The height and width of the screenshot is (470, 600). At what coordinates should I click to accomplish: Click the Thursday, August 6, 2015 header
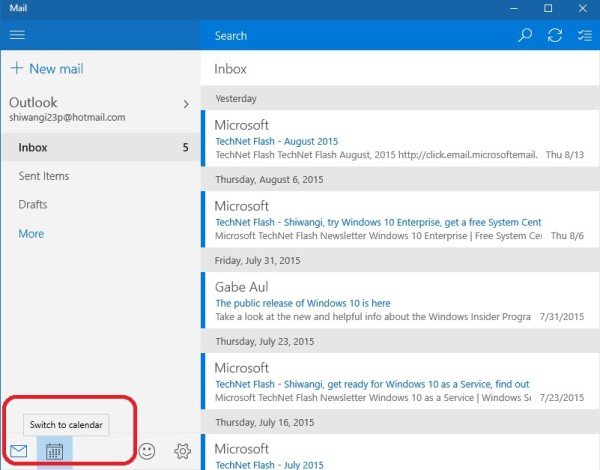[x=400, y=179]
